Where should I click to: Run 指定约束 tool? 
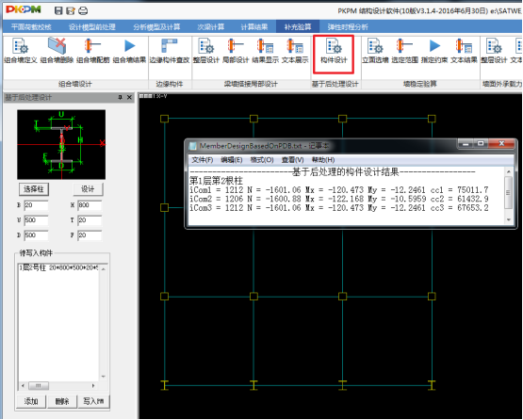434,51
